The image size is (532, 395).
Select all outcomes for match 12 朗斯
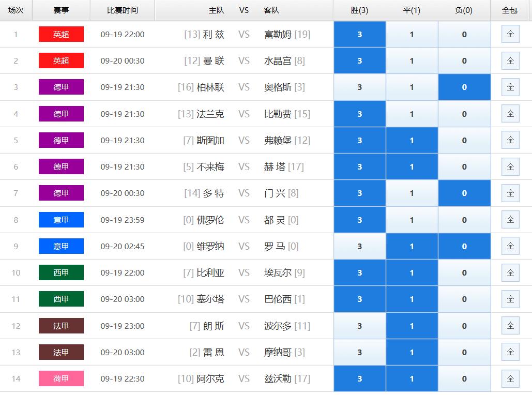click(510, 325)
